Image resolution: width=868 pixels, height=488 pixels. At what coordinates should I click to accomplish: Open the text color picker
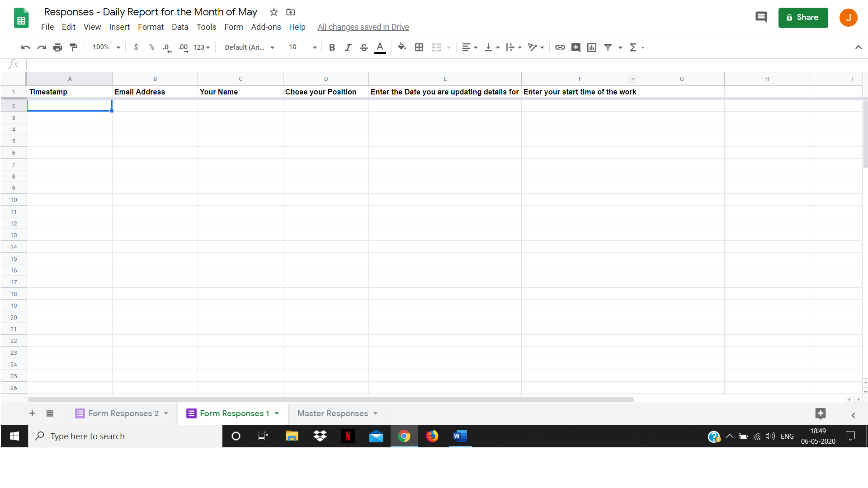[x=380, y=47]
